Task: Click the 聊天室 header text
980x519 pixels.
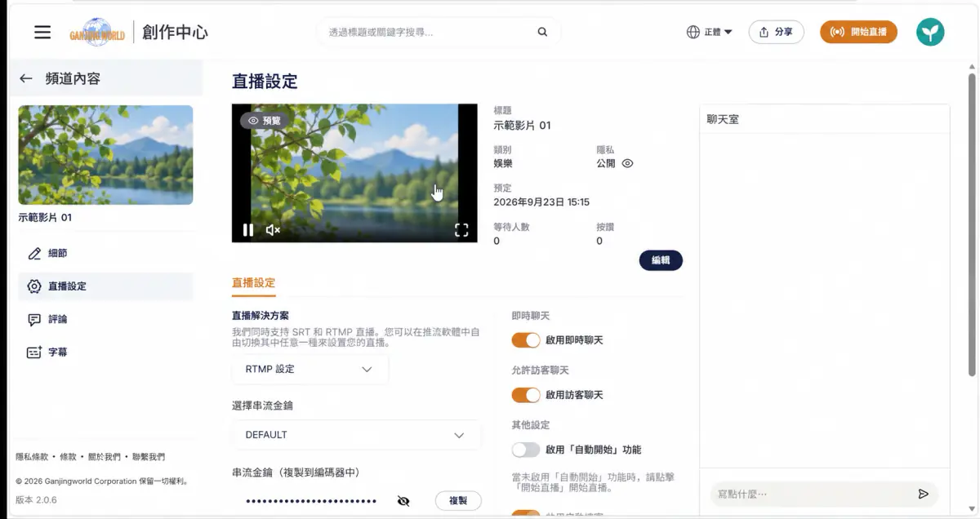Action: tap(723, 119)
